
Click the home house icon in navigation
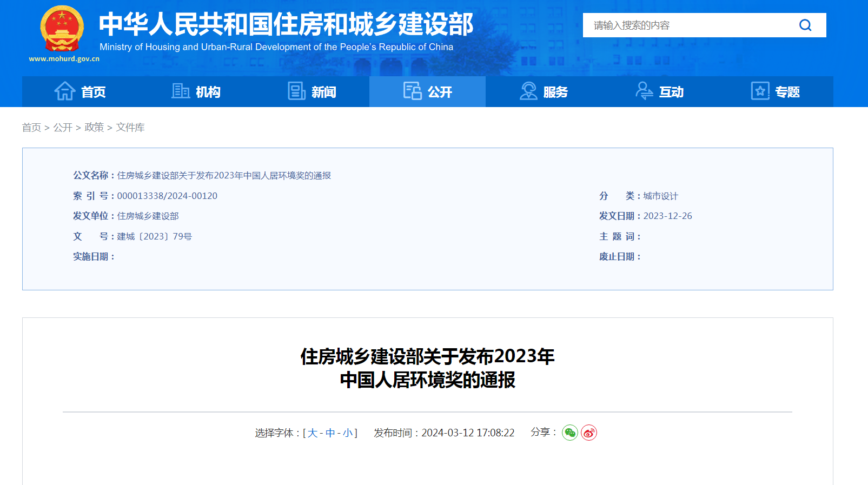(65, 91)
